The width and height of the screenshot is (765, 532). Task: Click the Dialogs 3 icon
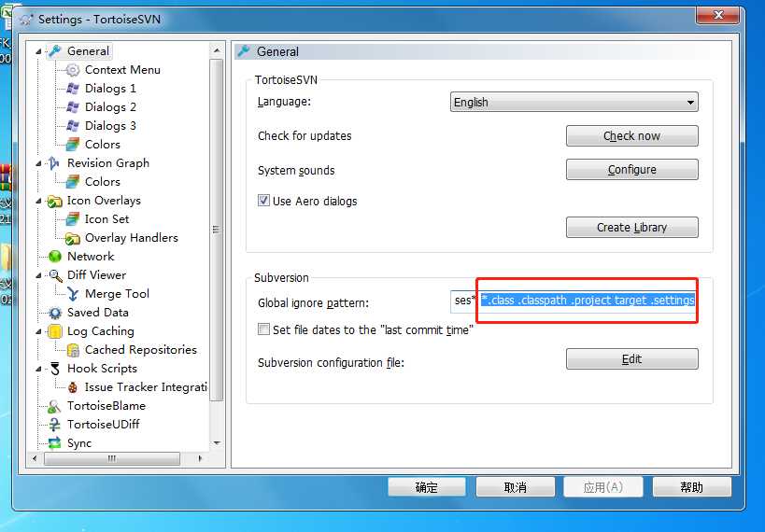tap(73, 126)
